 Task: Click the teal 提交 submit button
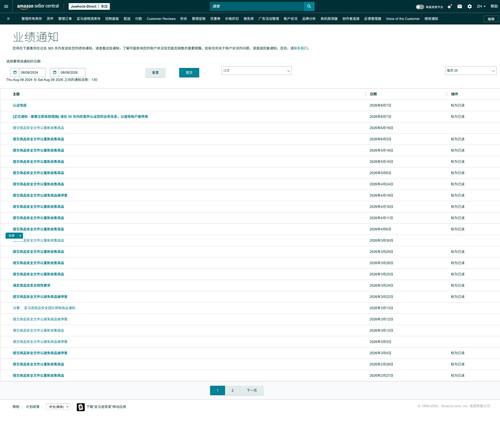(189, 73)
